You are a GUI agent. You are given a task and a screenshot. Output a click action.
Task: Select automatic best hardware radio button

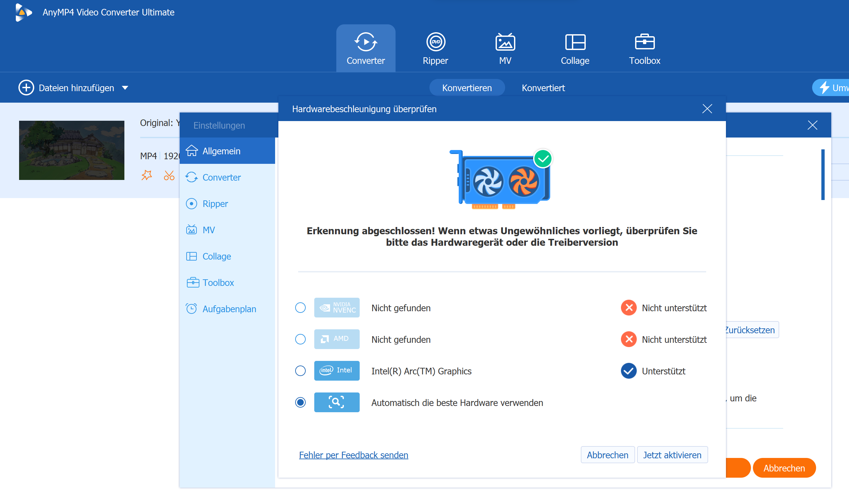tap(300, 402)
